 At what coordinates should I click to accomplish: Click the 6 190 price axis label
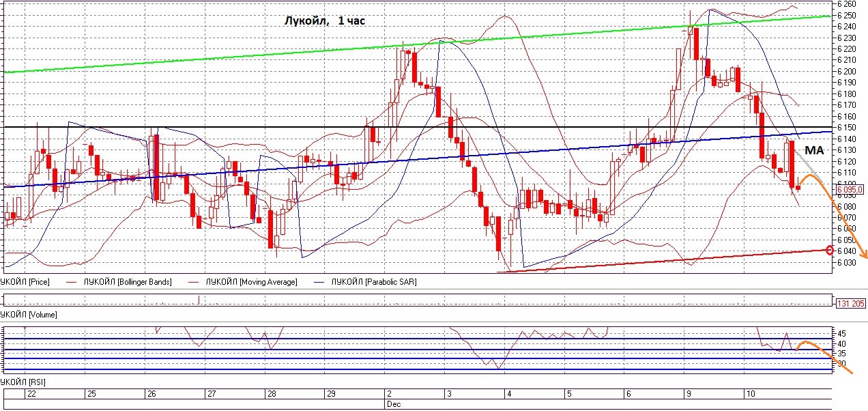[847, 82]
